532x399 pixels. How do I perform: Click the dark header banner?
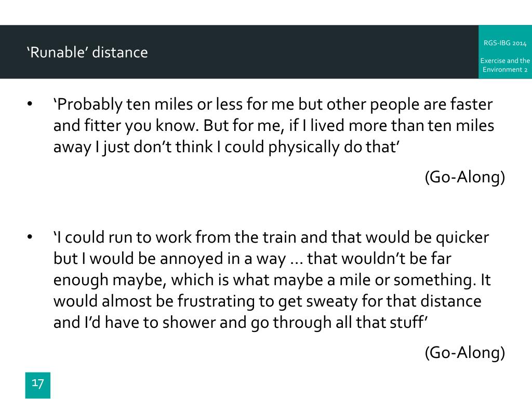coord(239,52)
